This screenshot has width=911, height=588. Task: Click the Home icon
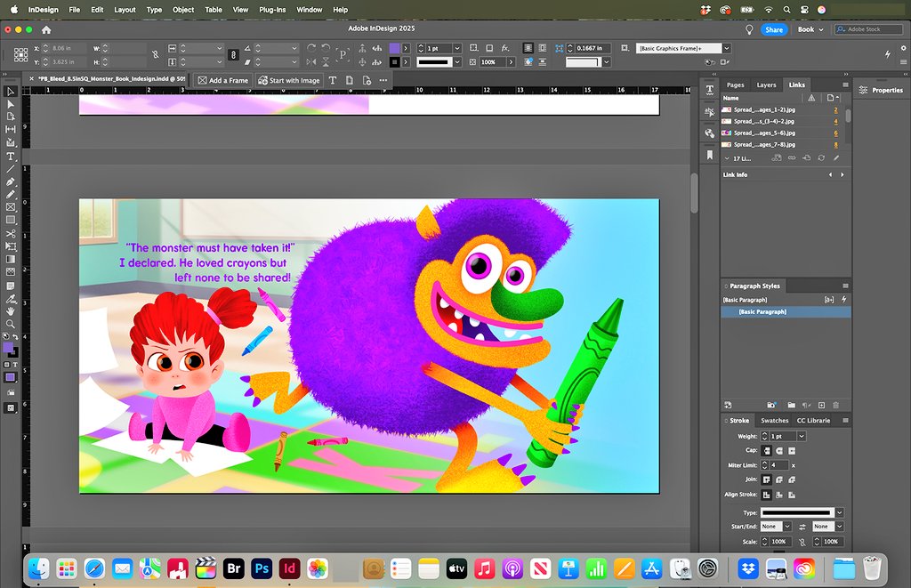[46, 29]
